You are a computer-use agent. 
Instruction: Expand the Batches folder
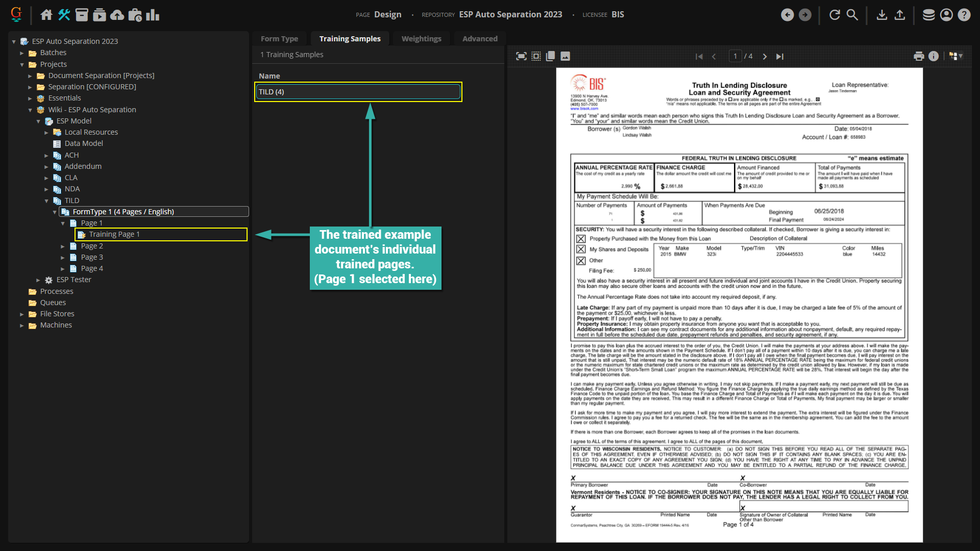click(22, 53)
